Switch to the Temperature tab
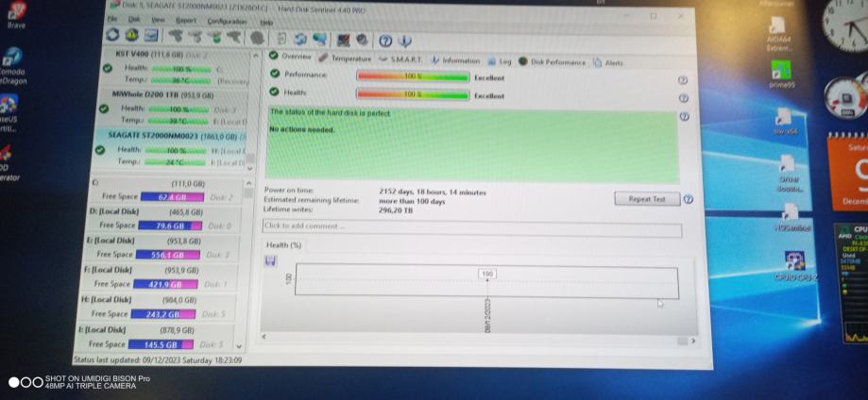 [345, 58]
